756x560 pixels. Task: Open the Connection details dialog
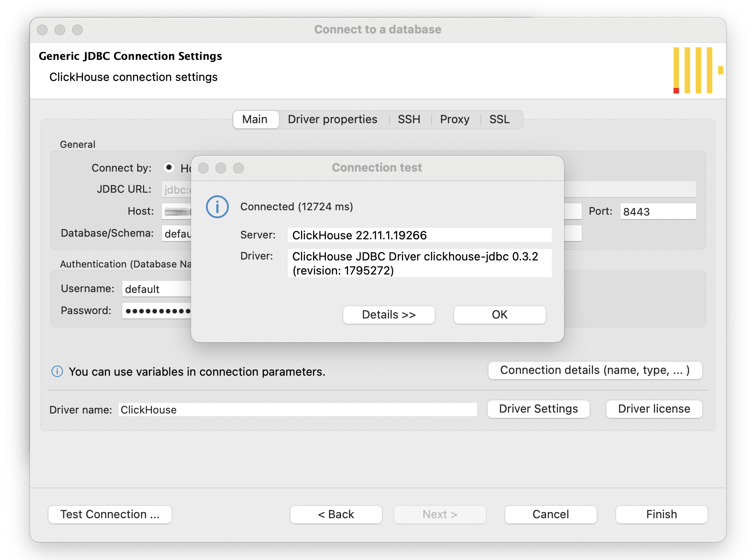click(595, 370)
